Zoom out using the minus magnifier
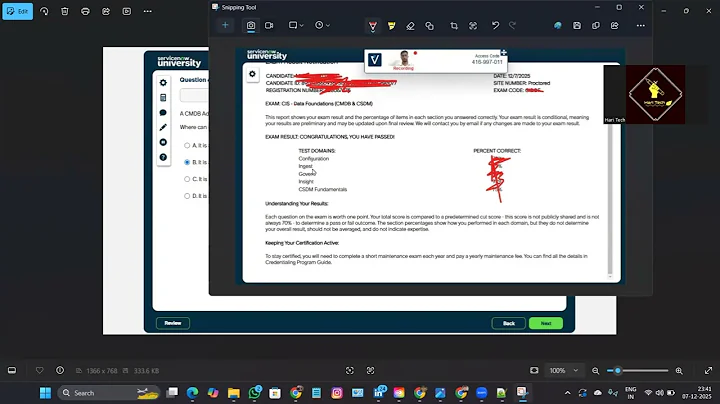 coord(596,370)
